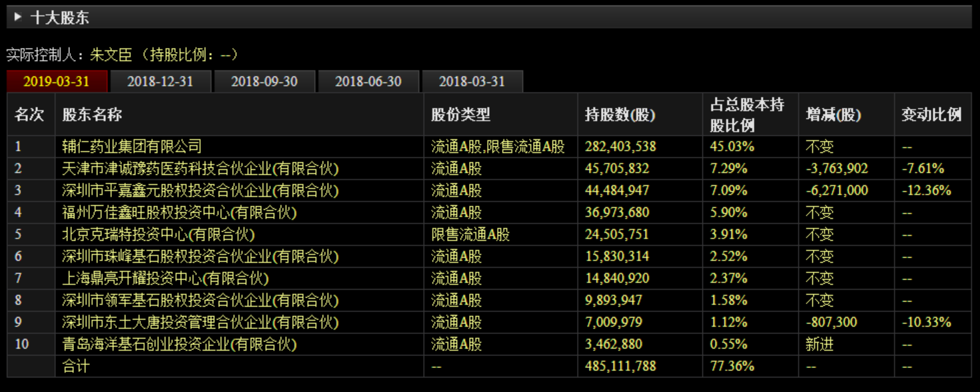Click the 十大股东 section title
Viewport: 980px width, 392px height.
60,18
